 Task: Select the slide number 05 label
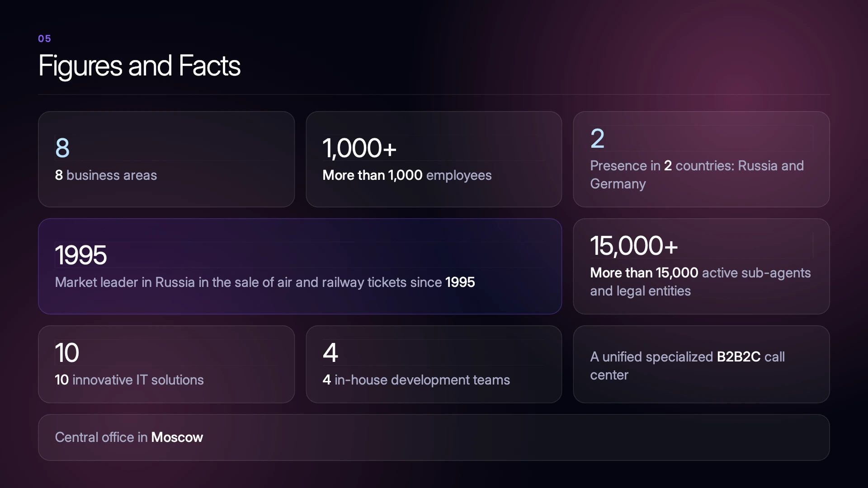tap(44, 39)
